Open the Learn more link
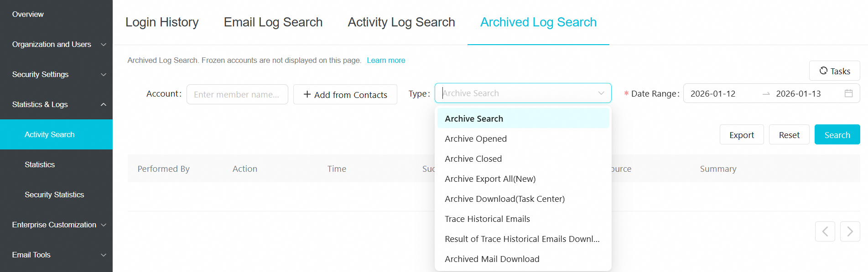Image resolution: width=868 pixels, height=272 pixels. [x=386, y=60]
